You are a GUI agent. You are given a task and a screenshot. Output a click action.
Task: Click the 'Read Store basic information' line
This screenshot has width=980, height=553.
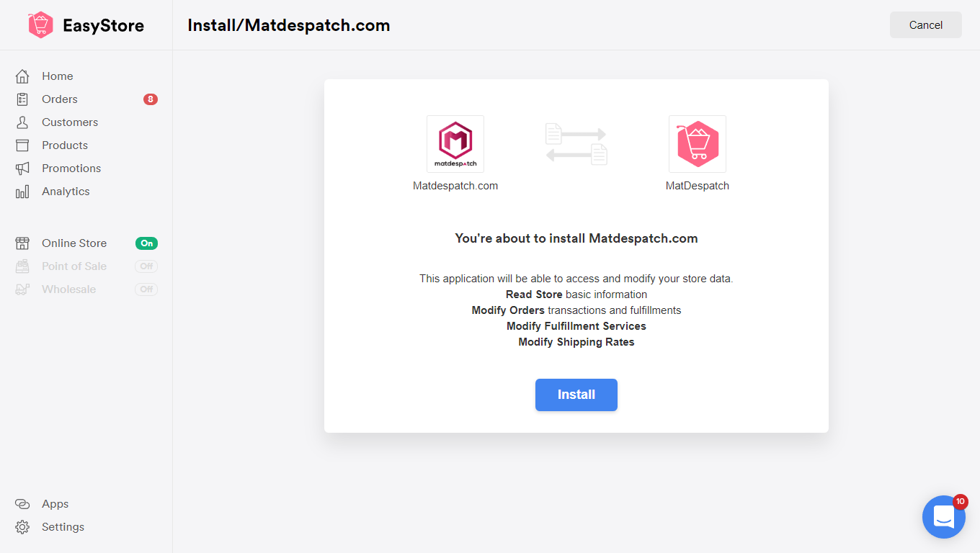click(576, 295)
